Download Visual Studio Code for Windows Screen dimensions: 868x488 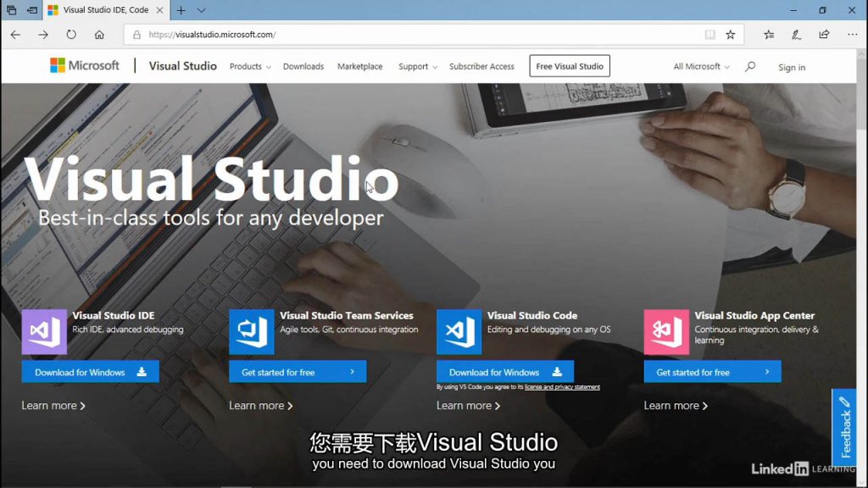505,372
